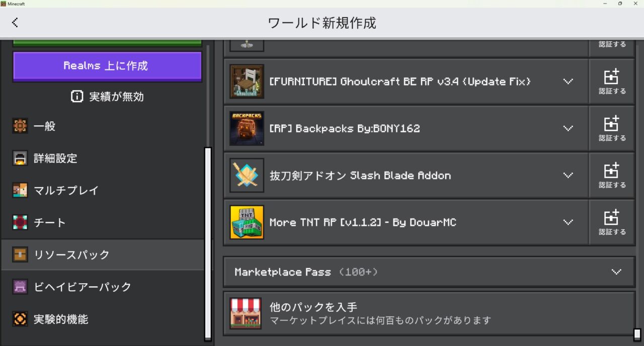Click the Backpacks pack thumbnail image
This screenshot has height=346, width=644.
pyautogui.click(x=247, y=128)
